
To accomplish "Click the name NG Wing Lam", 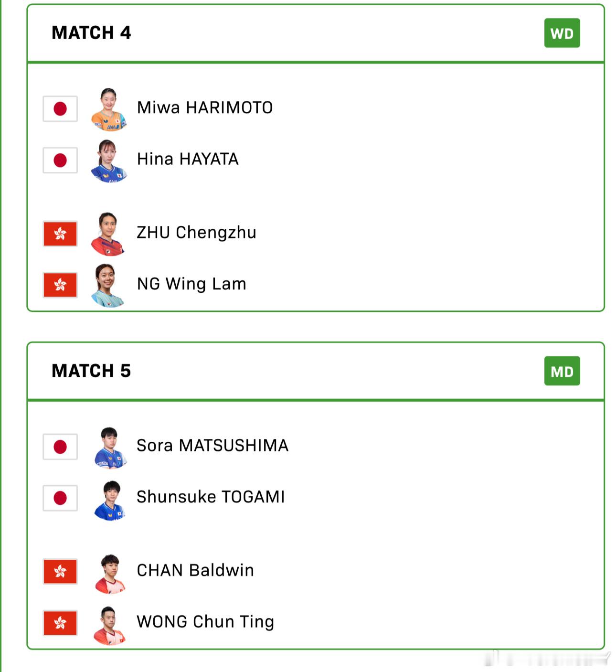I will pos(191,284).
